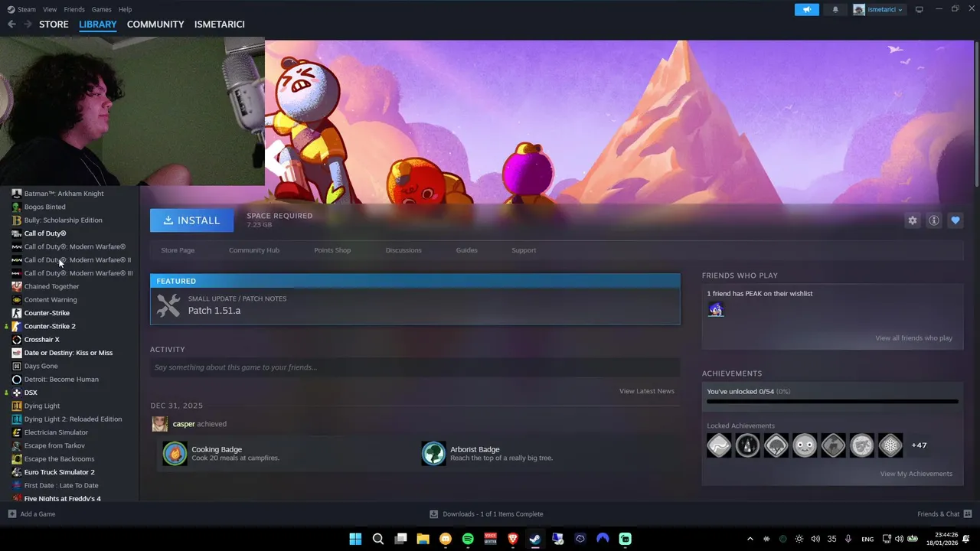
Task: Select Escape from Tarkov in the library
Action: click(54, 445)
